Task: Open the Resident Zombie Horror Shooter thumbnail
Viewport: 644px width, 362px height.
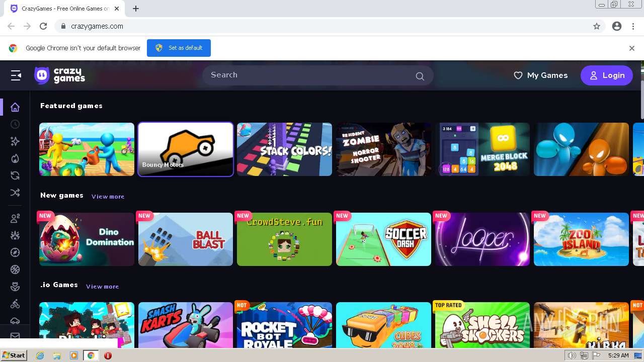Action: [383, 149]
